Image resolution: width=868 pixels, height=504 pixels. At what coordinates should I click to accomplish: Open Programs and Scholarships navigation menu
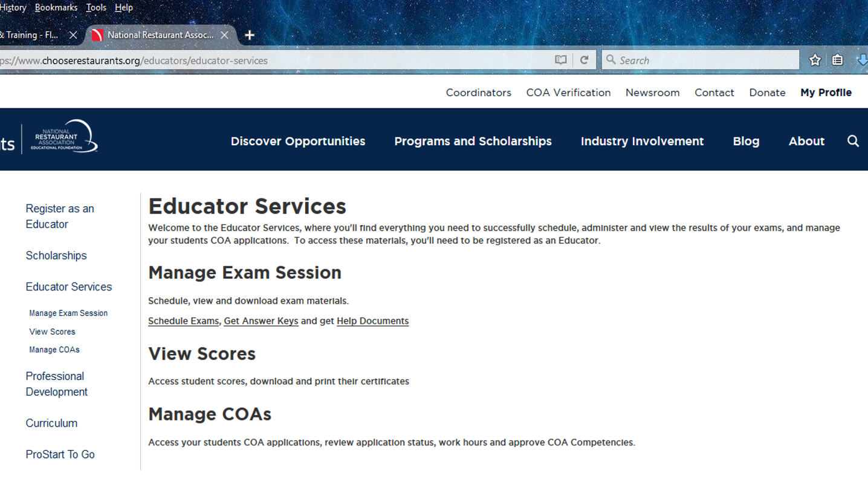pos(473,141)
